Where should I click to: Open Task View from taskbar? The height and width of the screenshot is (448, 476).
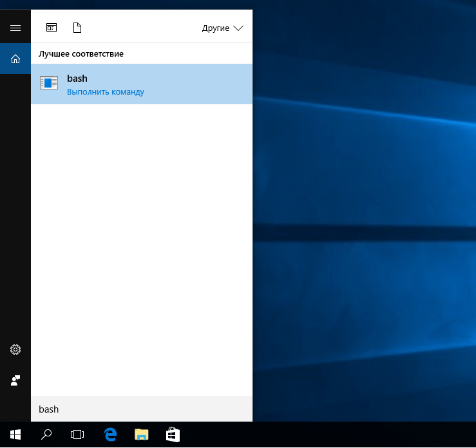pos(77,434)
